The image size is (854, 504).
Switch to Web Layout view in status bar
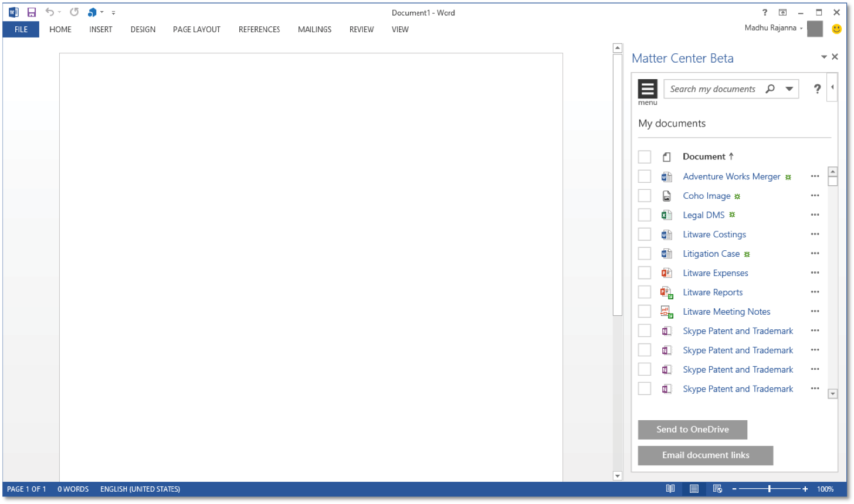point(717,489)
